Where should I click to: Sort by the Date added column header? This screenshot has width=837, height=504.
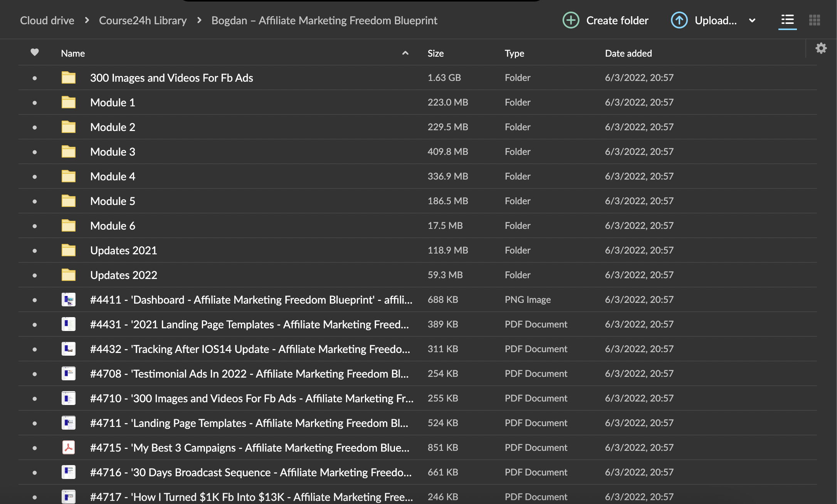click(629, 53)
